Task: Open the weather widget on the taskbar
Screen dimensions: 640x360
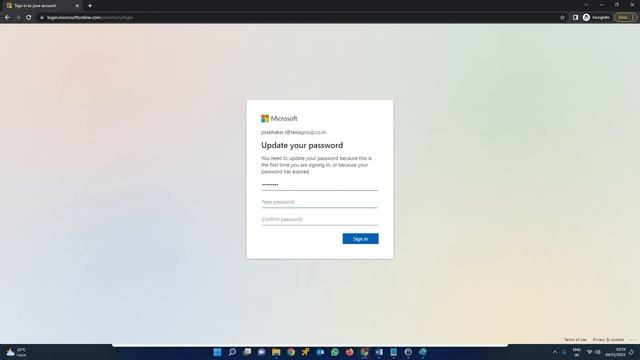Action: [16, 352]
